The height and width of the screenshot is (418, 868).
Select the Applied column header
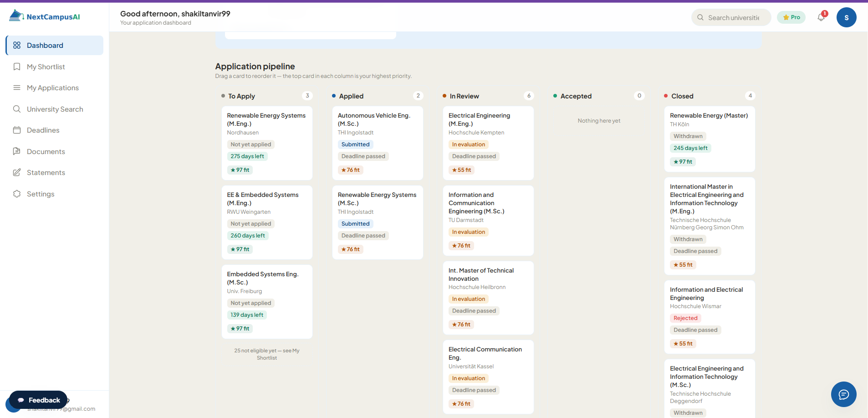click(x=351, y=96)
